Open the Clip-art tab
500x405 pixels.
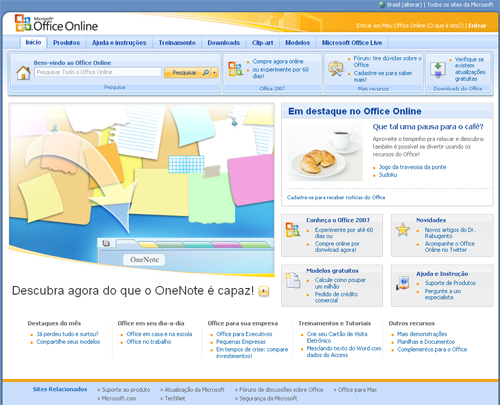[x=263, y=43]
